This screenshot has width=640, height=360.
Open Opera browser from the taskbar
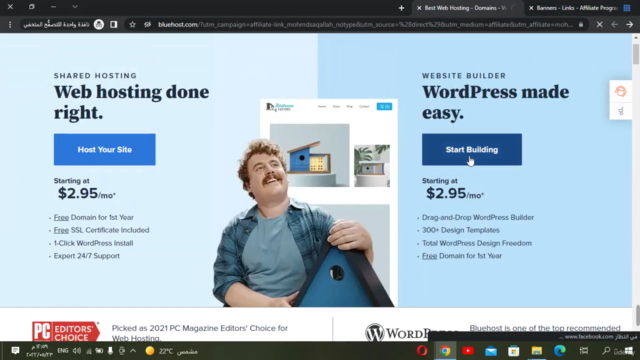pyautogui.click(x=422, y=351)
